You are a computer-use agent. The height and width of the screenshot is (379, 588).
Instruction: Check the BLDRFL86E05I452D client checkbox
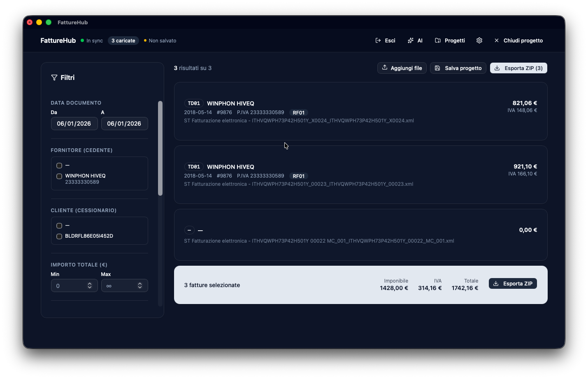click(x=59, y=236)
